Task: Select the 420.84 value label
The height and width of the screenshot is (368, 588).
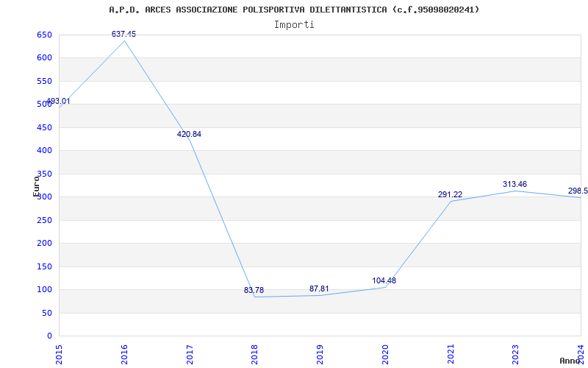Action: pyautogui.click(x=189, y=134)
